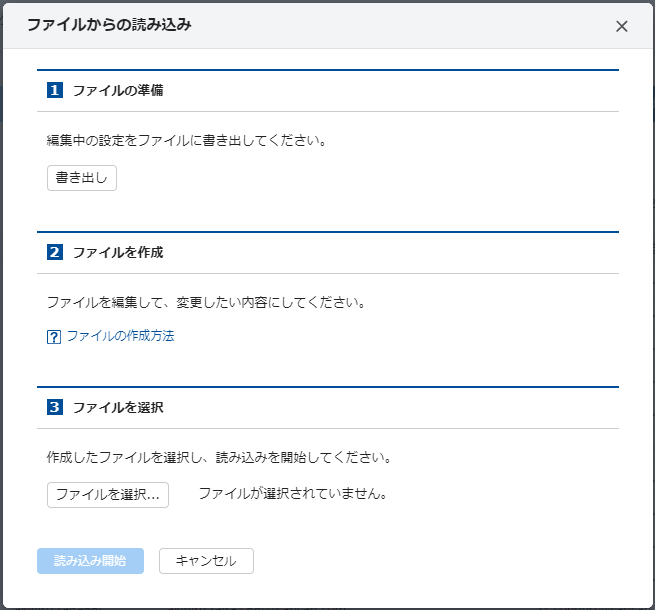Screen dimensions: 655x610
Task: Close the ファイルからの読み込み dialog with X
Action: point(622,26)
